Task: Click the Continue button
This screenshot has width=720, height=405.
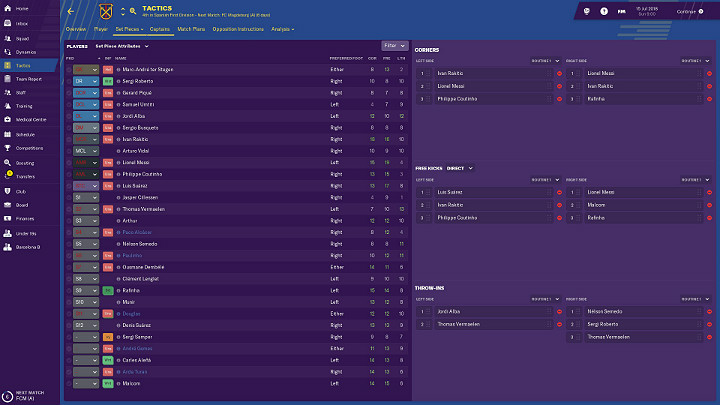Action: (x=690, y=11)
